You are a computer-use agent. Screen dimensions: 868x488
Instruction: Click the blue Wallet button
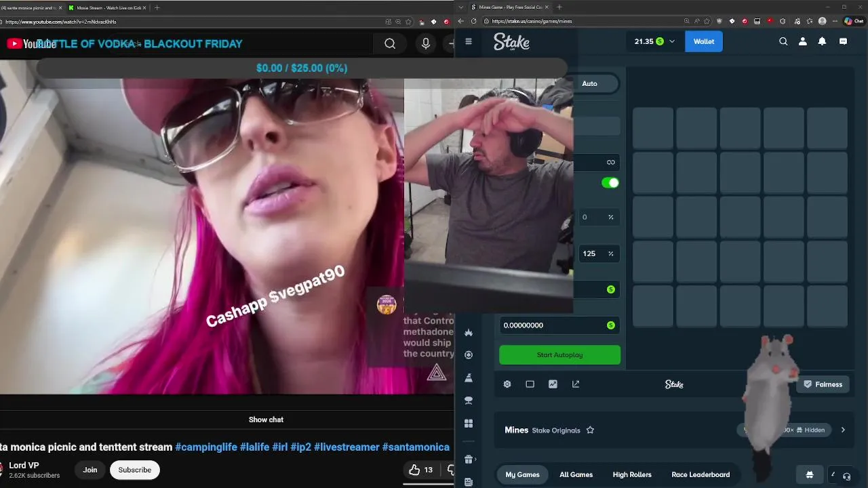[704, 41]
